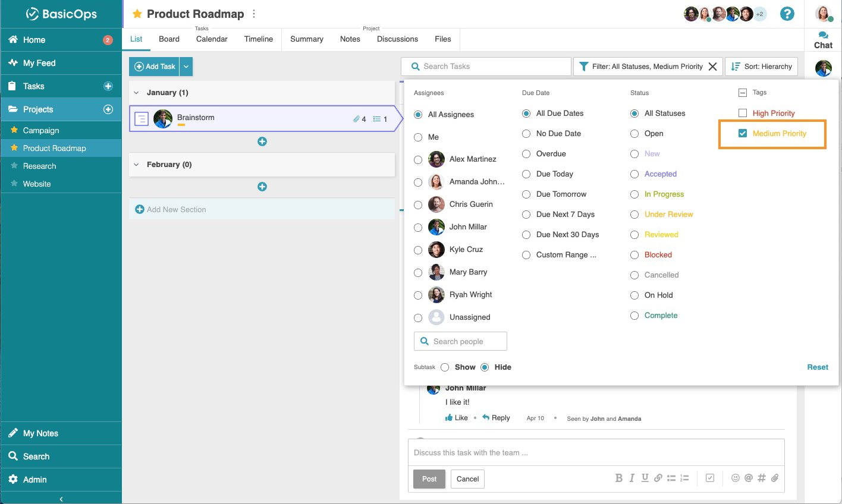Select the Overdue due date radio button
Viewport: 842px width, 504px height.
(526, 154)
